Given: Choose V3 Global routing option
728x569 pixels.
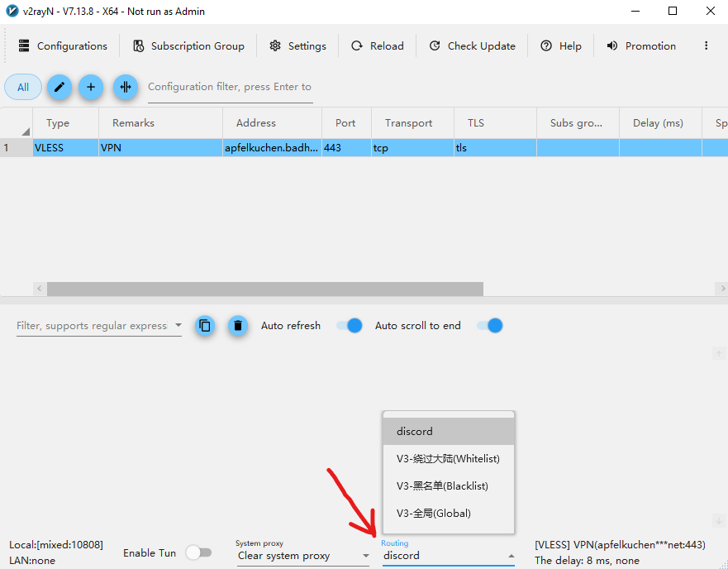Looking at the screenshot, I should [x=434, y=514].
